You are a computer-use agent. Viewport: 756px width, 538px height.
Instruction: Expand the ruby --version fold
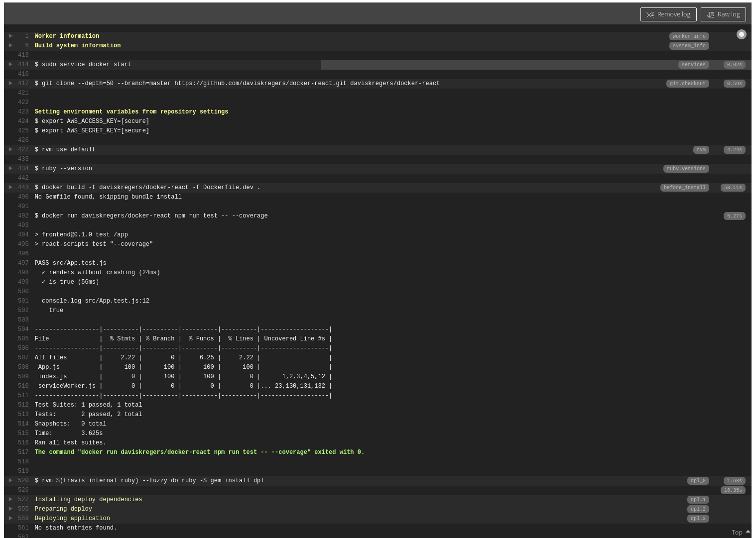coord(10,168)
